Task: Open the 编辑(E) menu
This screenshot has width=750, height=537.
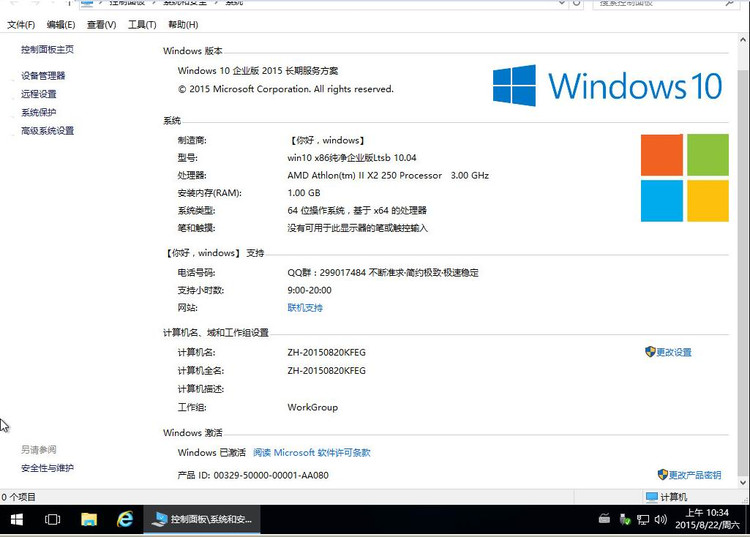Action: coord(61,24)
